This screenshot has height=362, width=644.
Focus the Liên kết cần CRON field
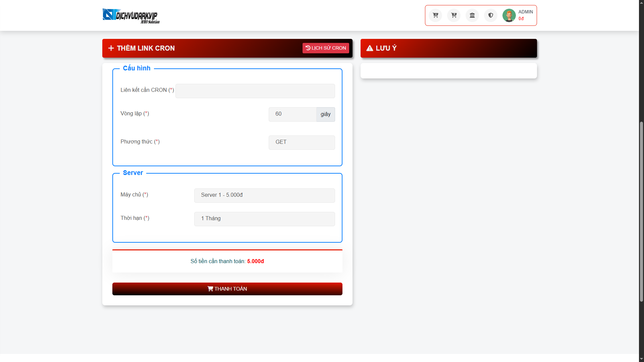coord(255,91)
